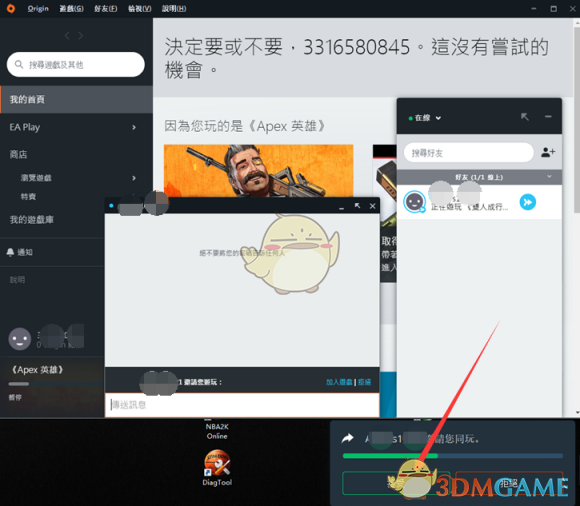Select 我的首頁 in the sidebar
The image size is (580, 506).
pos(76,99)
